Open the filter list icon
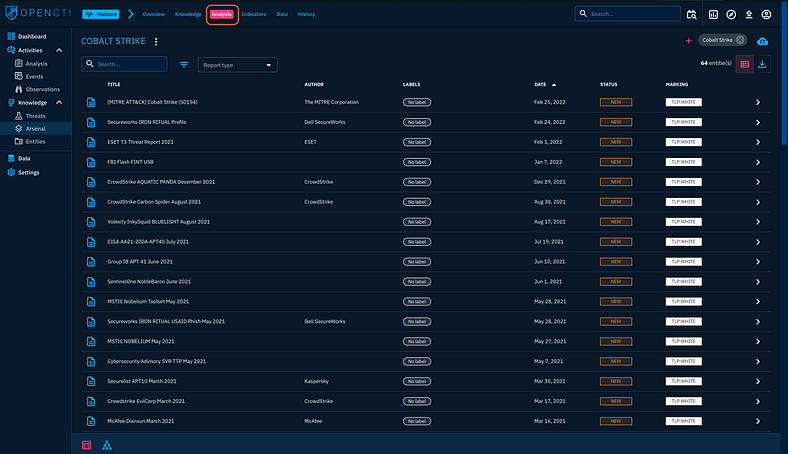 click(x=184, y=64)
